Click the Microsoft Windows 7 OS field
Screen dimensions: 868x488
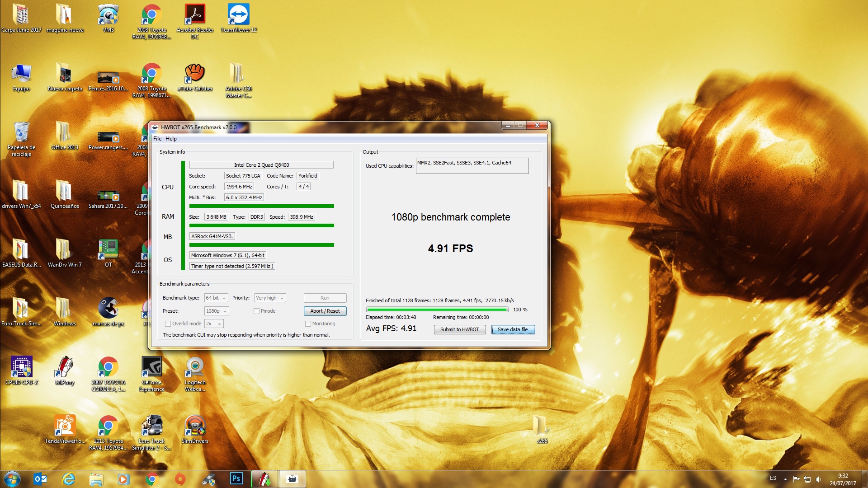pyautogui.click(x=228, y=255)
